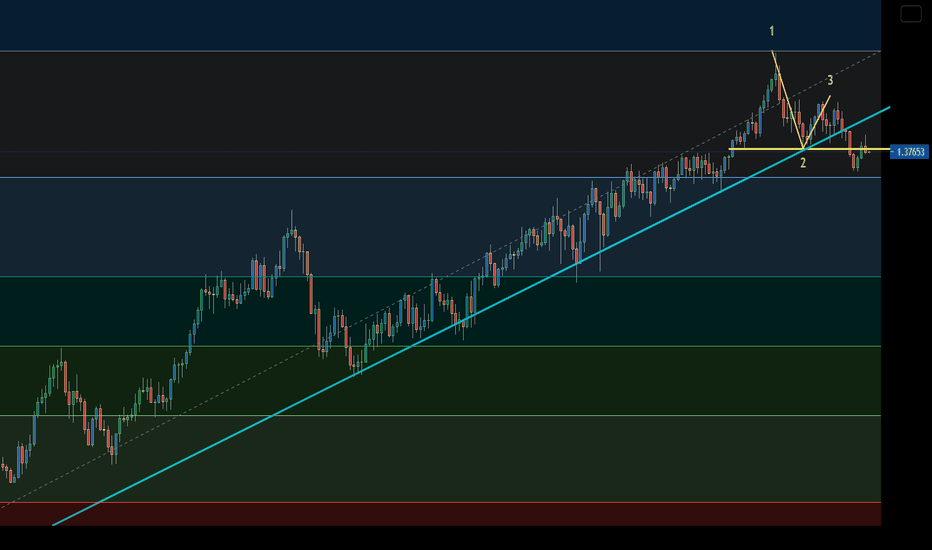Select the wave label "1" at the chart peak

click(x=772, y=31)
